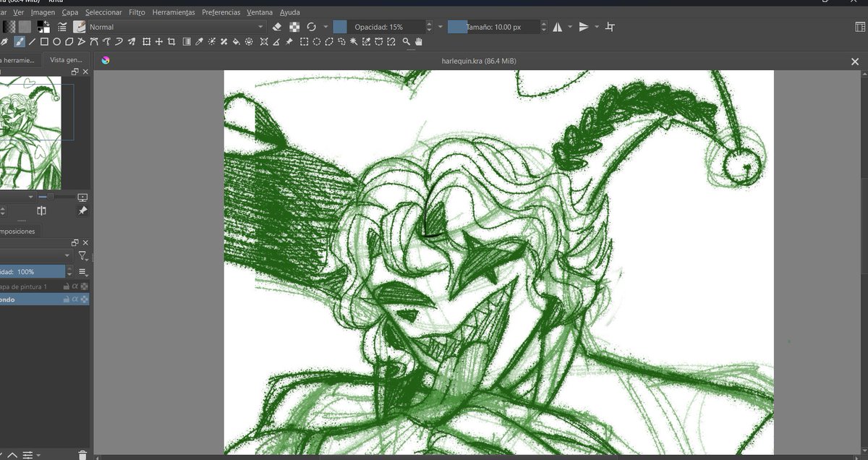The image size is (868, 460).
Task: Open the Seleccionar menu
Action: (103, 12)
